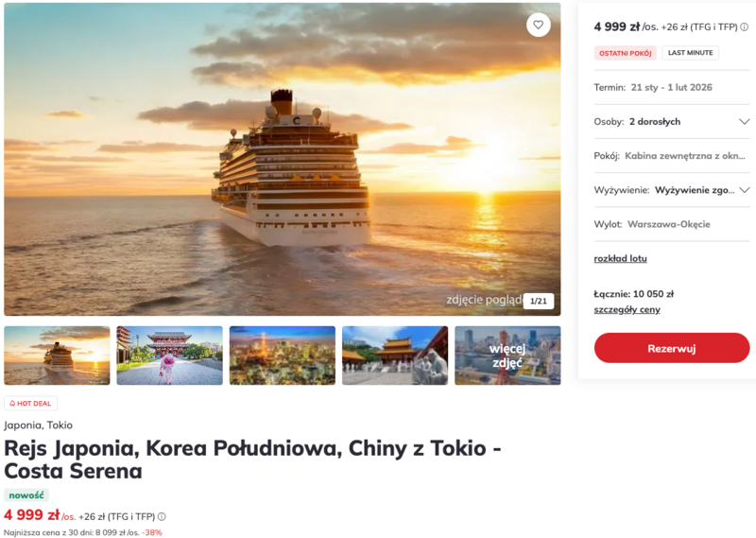
Task: Open the rozkład lotu link
Action: (620, 258)
